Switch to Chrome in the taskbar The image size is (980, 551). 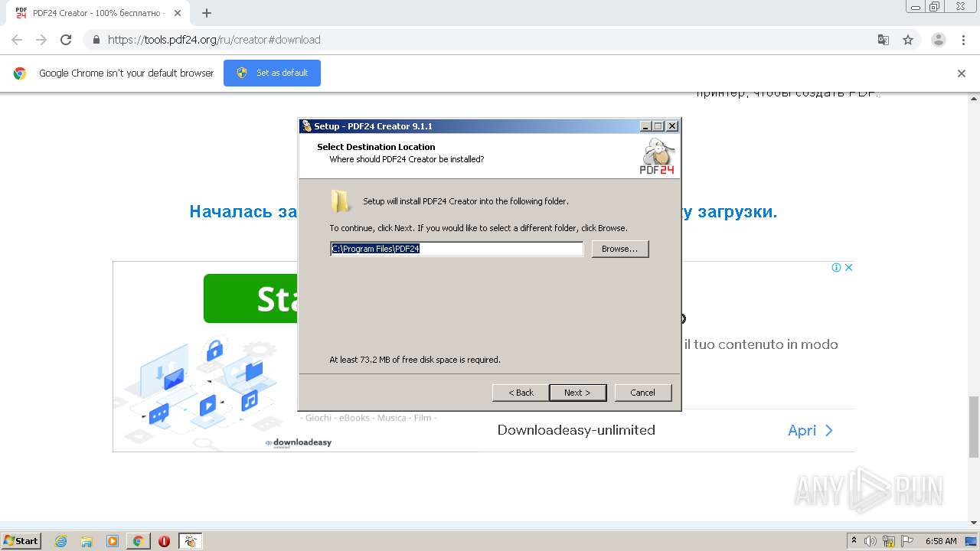(139, 541)
